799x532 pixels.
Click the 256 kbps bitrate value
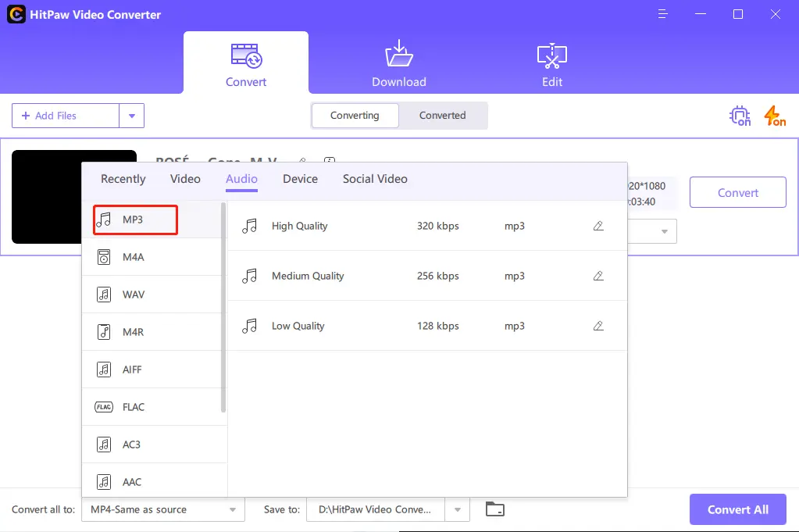click(x=437, y=276)
